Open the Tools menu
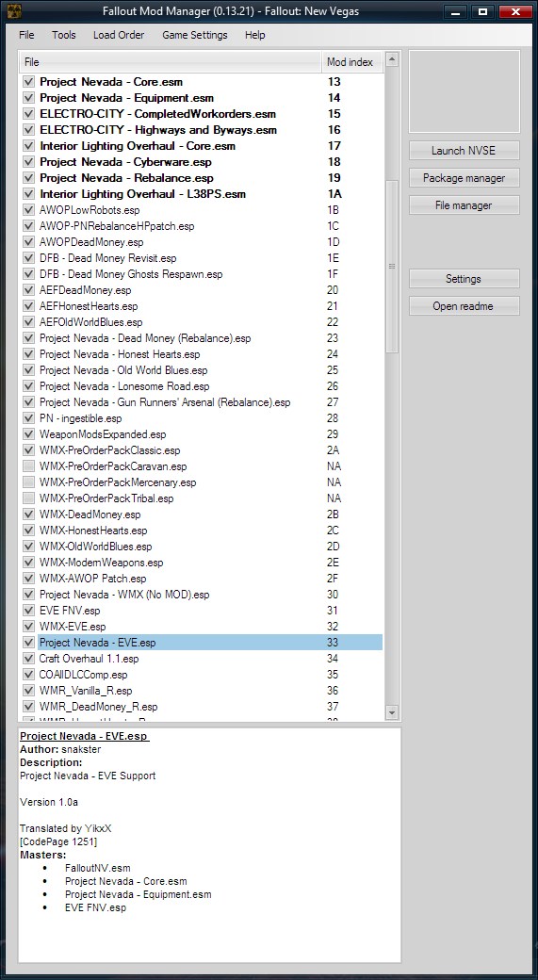This screenshot has height=980, width=538. click(64, 35)
